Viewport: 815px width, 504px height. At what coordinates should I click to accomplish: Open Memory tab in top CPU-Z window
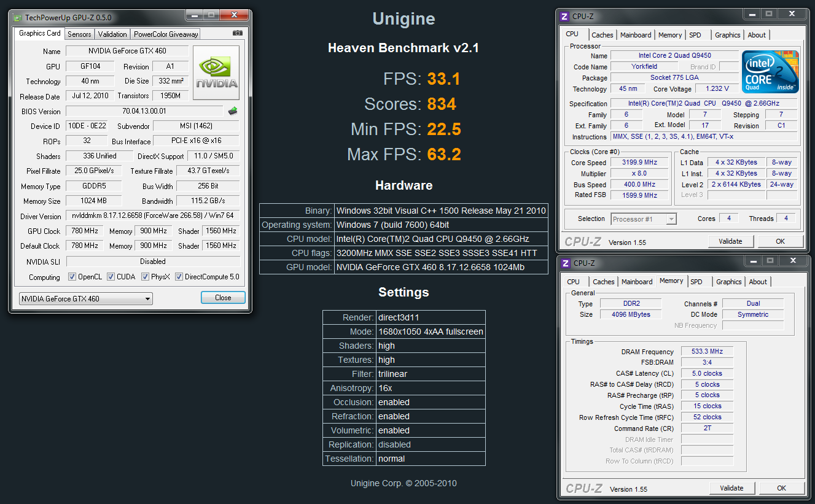click(x=670, y=35)
